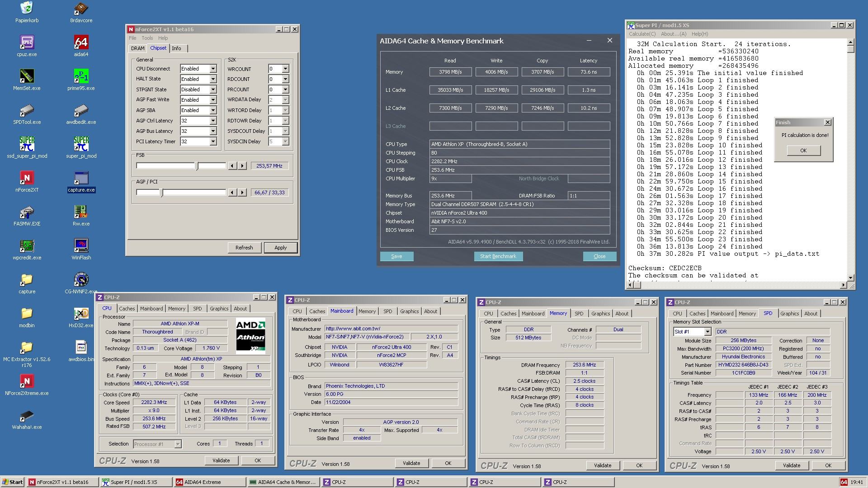Click Start Benchmark in AIDA64
Screen dimensions: 868x488
[498, 256]
